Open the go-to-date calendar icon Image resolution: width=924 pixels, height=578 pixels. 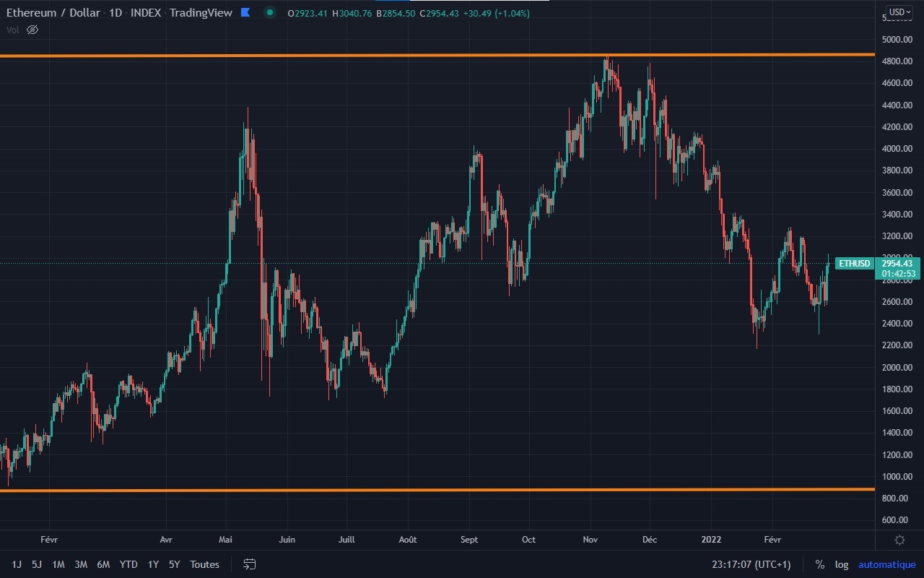250,564
